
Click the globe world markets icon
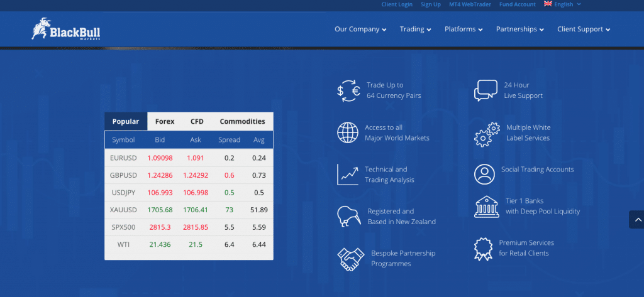click(347, 132)
